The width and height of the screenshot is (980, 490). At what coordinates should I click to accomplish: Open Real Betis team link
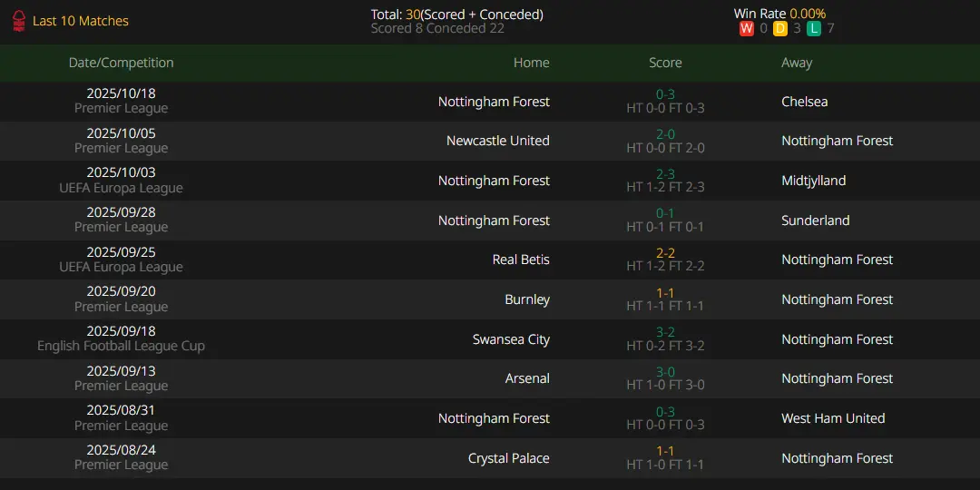coord(521,260)
